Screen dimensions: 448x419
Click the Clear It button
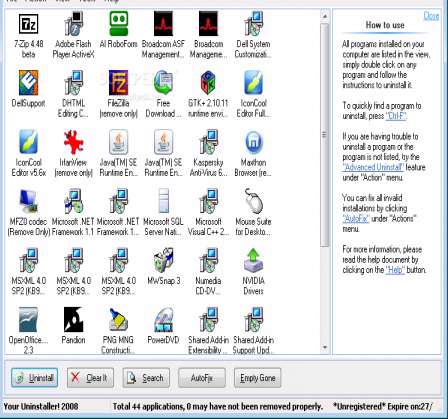[x=90, y=378]
